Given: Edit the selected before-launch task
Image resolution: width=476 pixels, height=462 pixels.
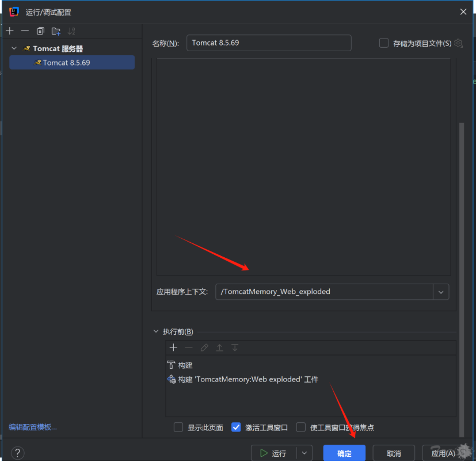Looking at the screenshot, I should pyautogui.click(x=204, y=348).
